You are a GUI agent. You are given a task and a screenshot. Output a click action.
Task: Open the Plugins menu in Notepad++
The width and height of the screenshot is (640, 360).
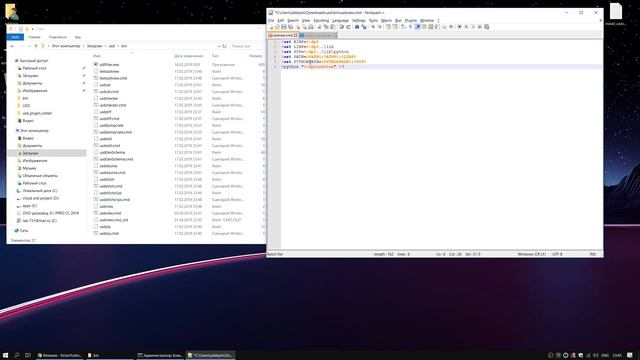click(411, 20)
